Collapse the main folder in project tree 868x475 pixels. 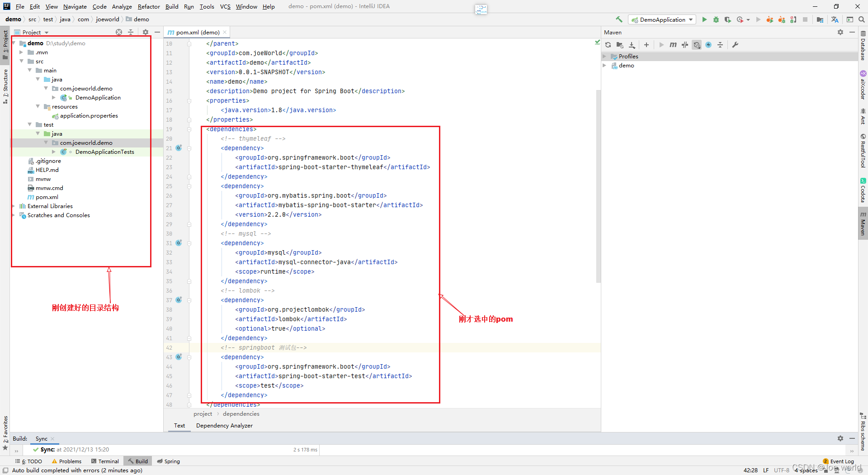coord(29,70)
